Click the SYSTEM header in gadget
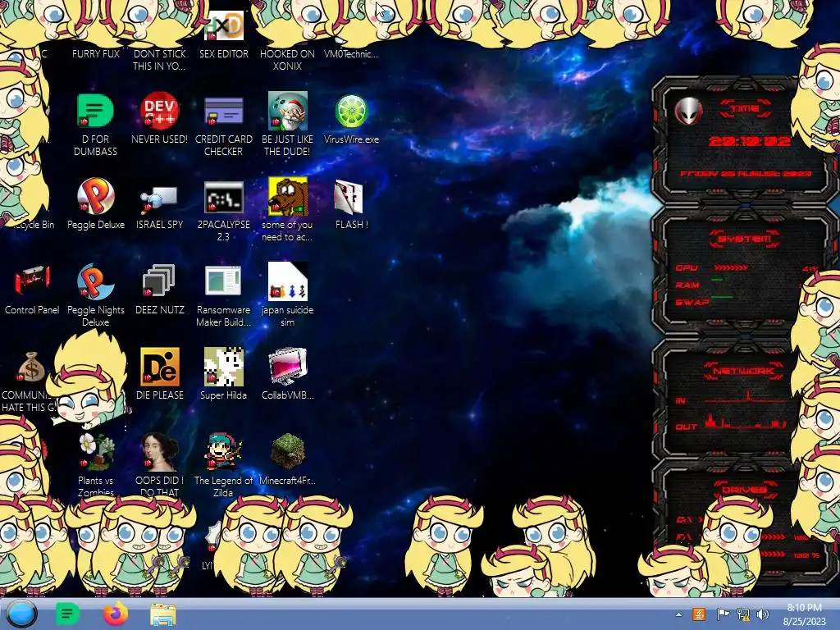 tap(745, 239)
